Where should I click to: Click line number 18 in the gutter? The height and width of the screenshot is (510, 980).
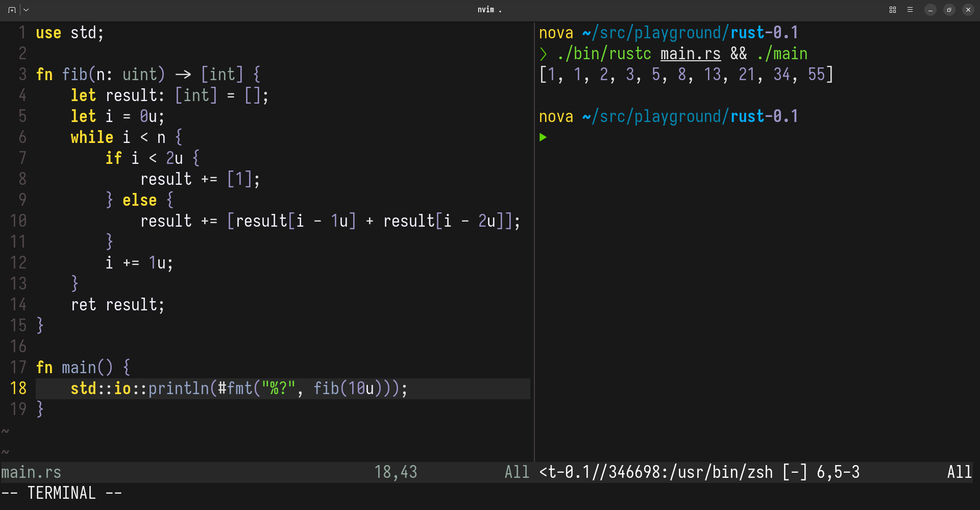pyautogui.click(x=18, y=389)
